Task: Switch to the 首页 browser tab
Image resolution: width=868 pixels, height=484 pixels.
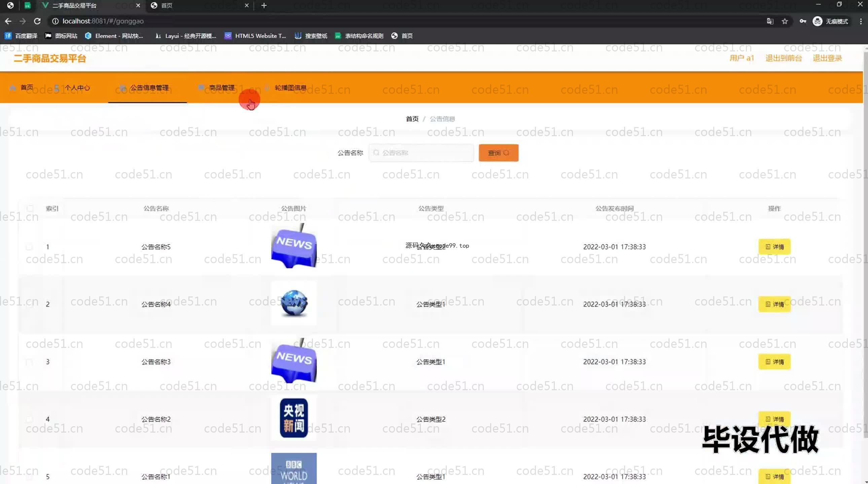Action: click(199, 5)
